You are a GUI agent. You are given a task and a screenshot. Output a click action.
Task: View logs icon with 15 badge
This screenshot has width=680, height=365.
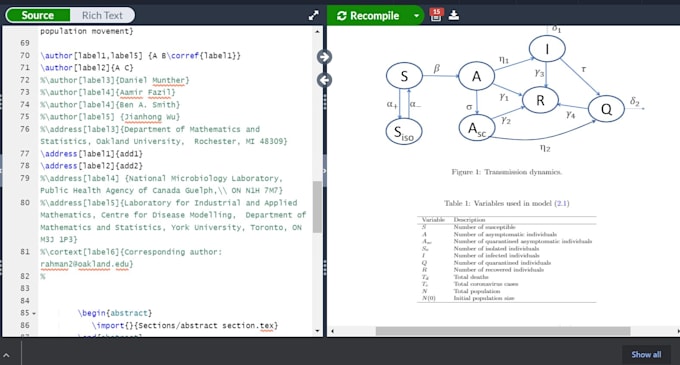436,15
